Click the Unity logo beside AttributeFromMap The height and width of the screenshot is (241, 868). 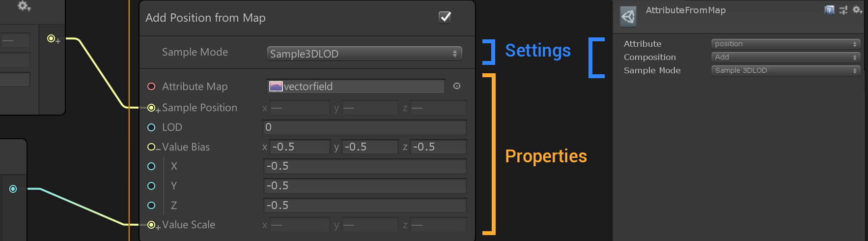pos(628,17)
